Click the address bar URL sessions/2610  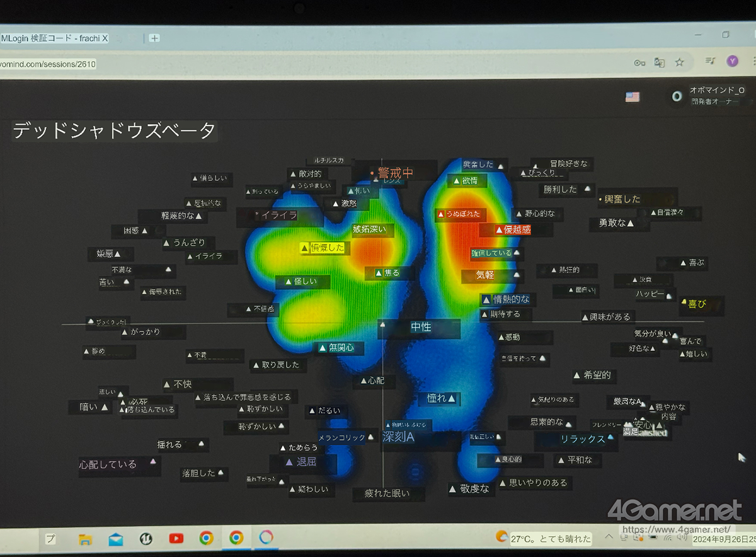point(48,64)
